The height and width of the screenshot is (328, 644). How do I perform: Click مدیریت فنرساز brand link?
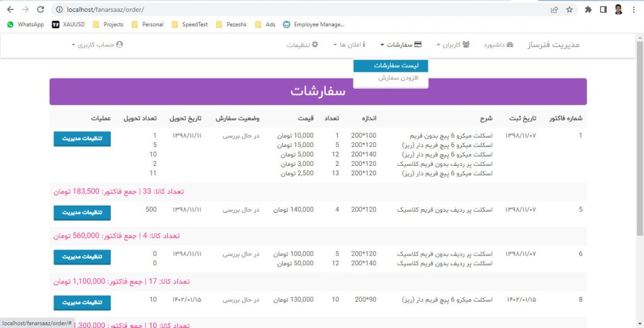click(x=553, y=45)
